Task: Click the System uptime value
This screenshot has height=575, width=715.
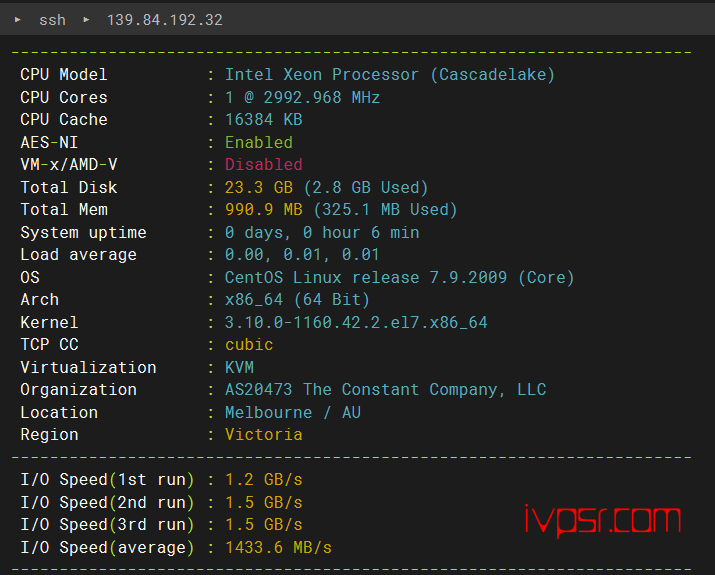Action: pos(322,233)
